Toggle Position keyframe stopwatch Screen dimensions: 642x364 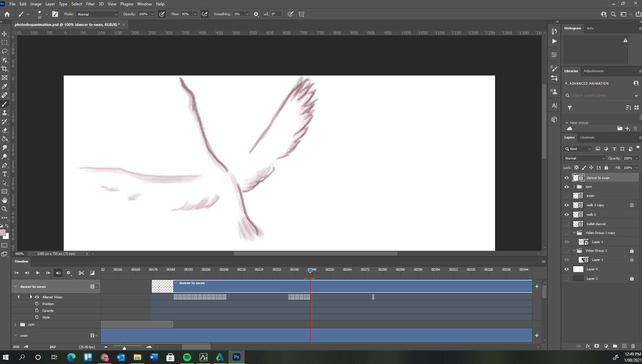(x=37, y=304)
